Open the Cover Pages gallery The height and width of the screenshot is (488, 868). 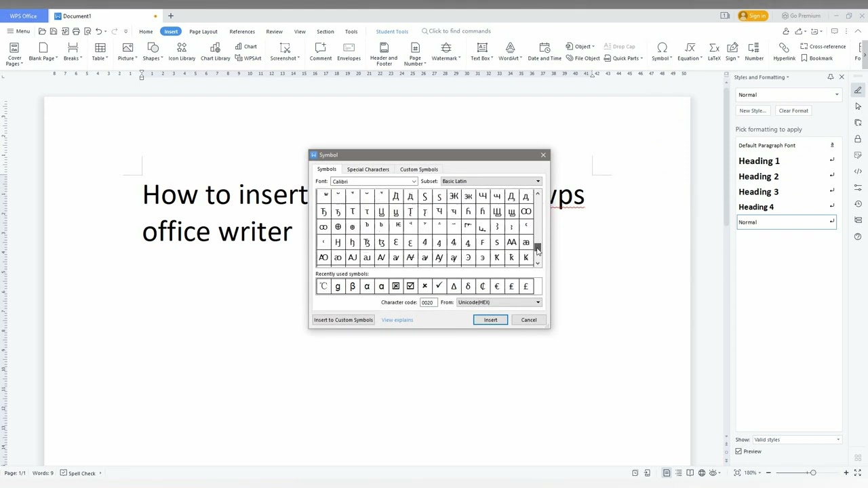click(14, 53)
